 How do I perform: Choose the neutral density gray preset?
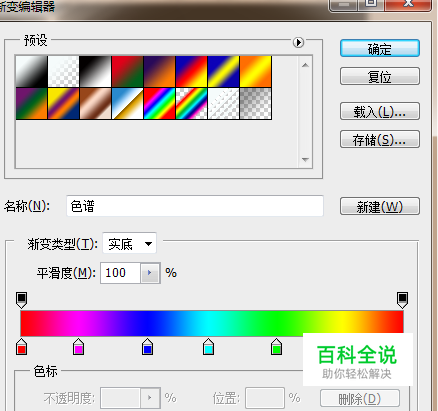pos(256,103)
